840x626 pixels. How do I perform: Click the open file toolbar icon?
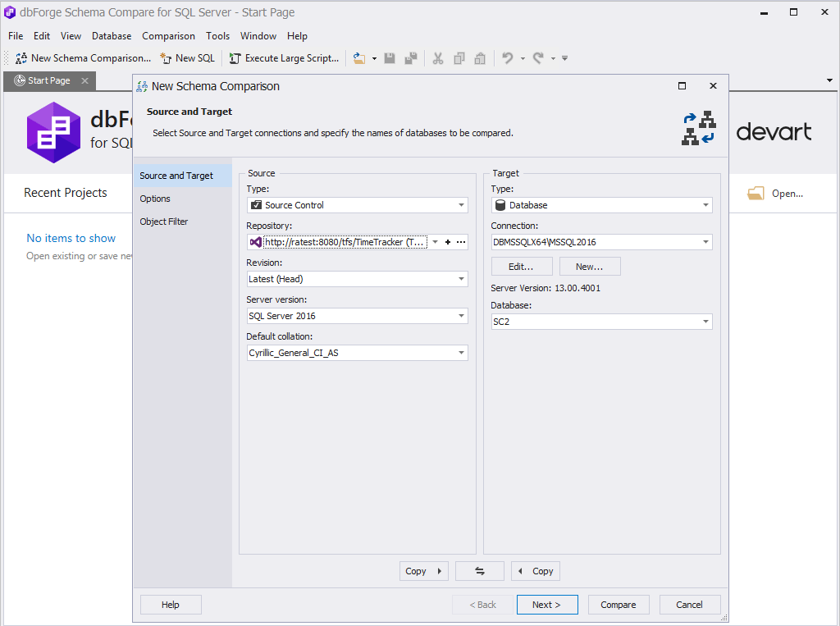(358, 58)
